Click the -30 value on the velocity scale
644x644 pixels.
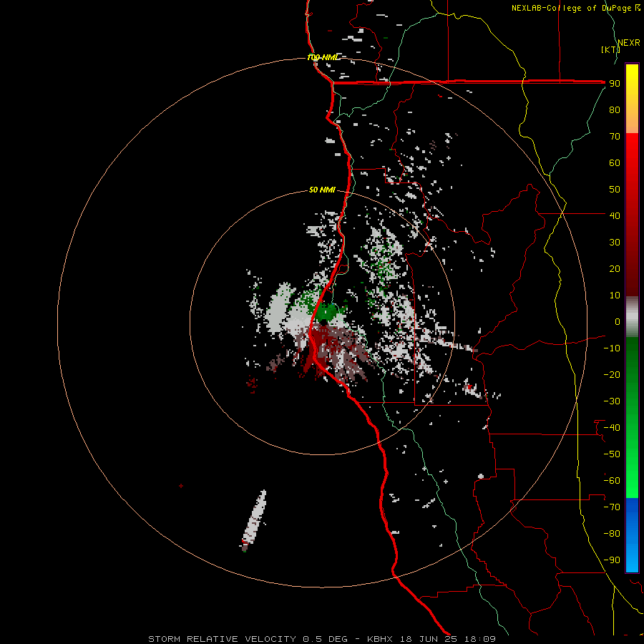(612, 401)
